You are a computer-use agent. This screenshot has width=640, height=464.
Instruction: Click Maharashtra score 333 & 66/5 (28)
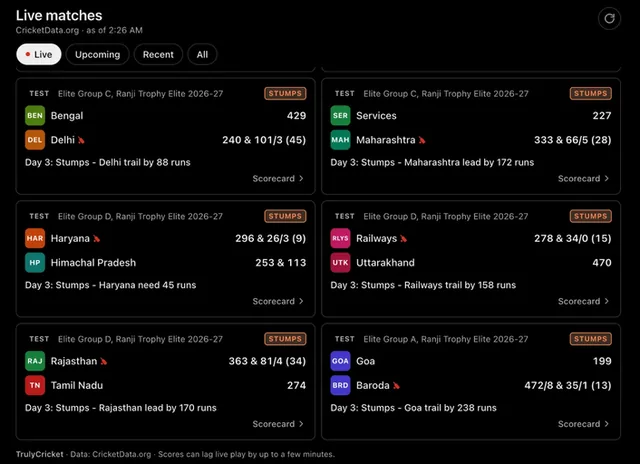point(573,140)
